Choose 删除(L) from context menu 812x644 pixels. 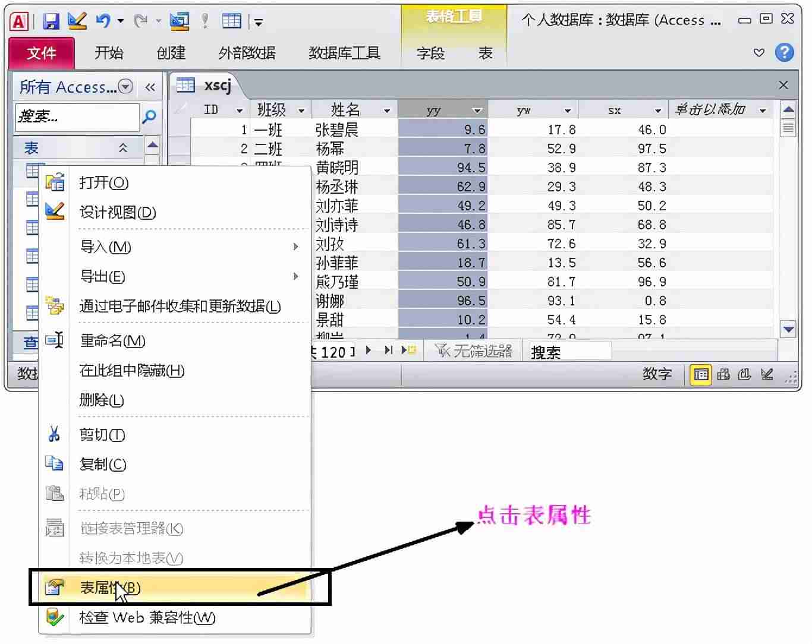click(x=175, y=400)
